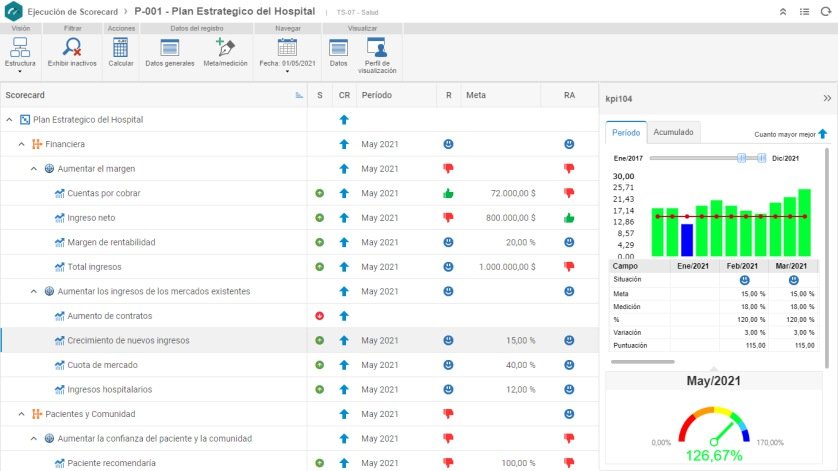Viewport: 838px width, 471px height.
Task: Open Datos generales of the record
Action: (x=169, y=52)
